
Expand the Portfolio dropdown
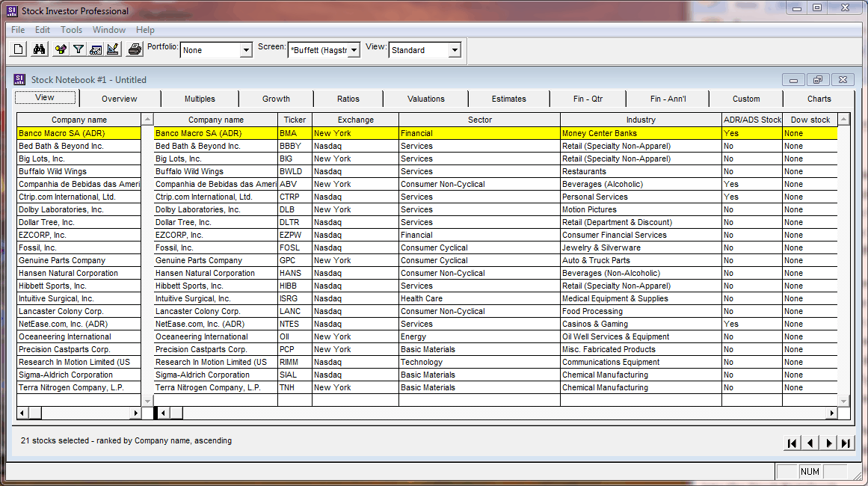coord(246,51)
